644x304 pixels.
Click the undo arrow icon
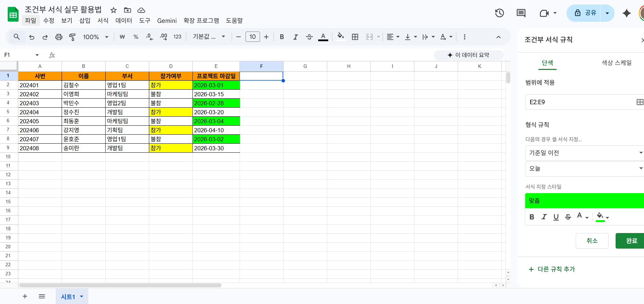click(x=32, y=37)
